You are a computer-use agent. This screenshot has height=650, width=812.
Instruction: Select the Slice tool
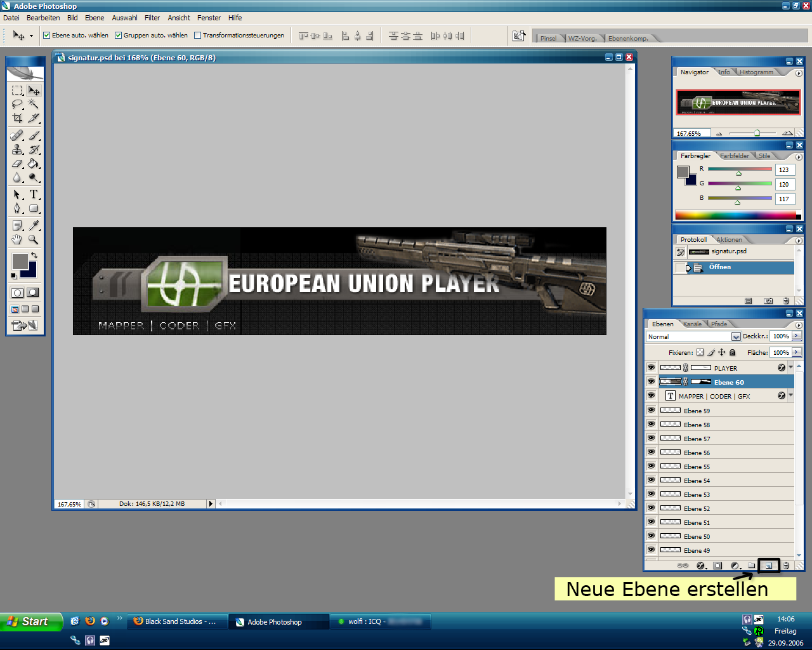click(x=34, y=118)
